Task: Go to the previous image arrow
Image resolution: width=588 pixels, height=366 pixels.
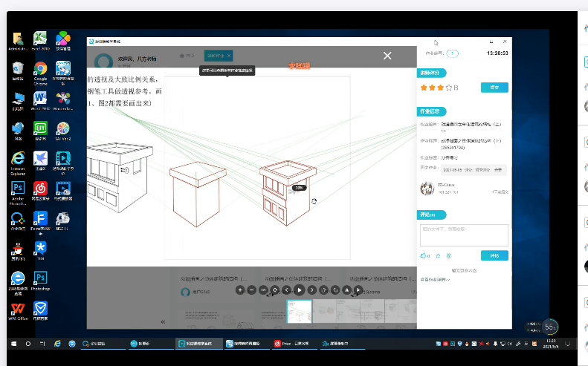Action: pyautogui.click(x=287, y=290)
